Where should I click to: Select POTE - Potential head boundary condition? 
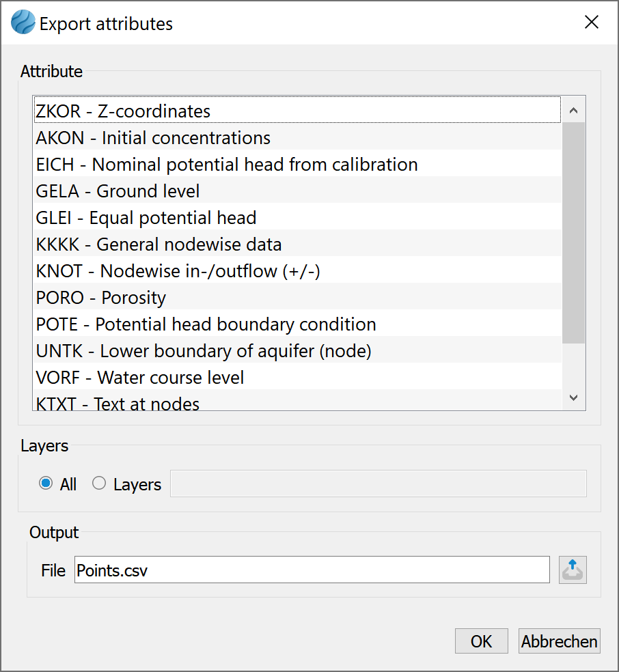click(297, 324)
